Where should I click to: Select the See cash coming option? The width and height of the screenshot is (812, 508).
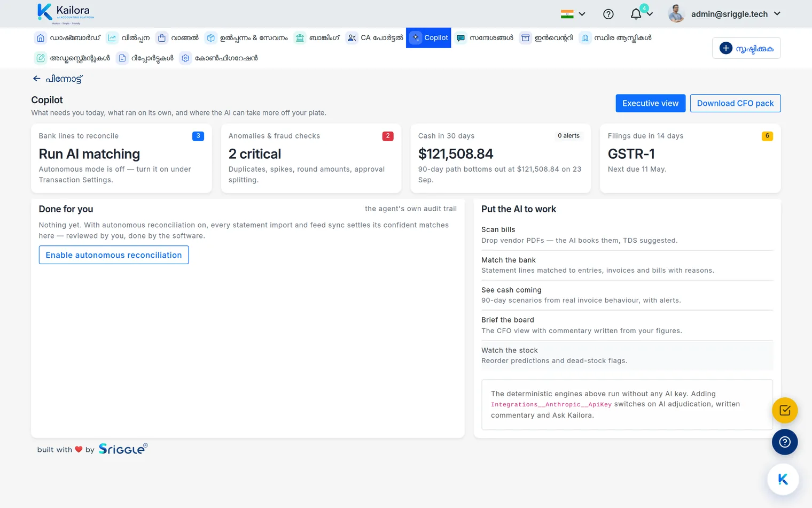pyautogui.click(x=627, y=295)
